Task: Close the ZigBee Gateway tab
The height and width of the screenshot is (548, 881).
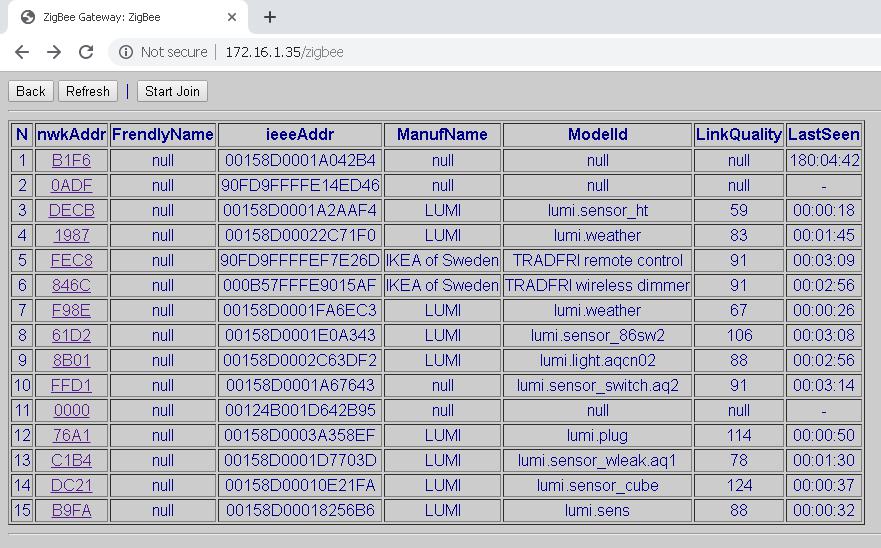Action: (x=231, y=17)
